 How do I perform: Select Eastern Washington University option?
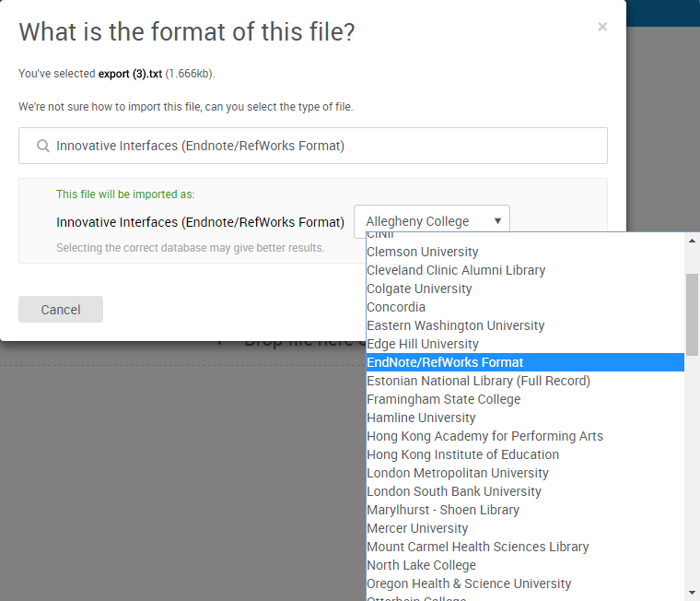(525, 325)
